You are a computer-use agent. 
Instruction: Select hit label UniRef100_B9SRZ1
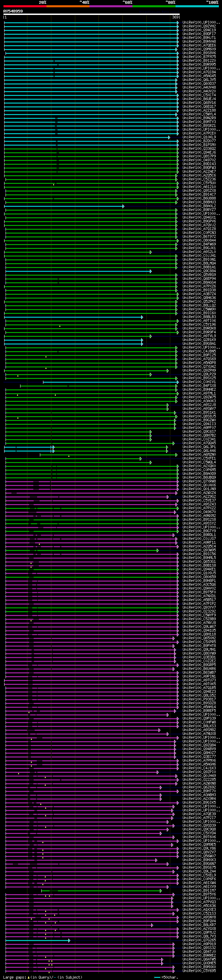click(x=199, y=126)
